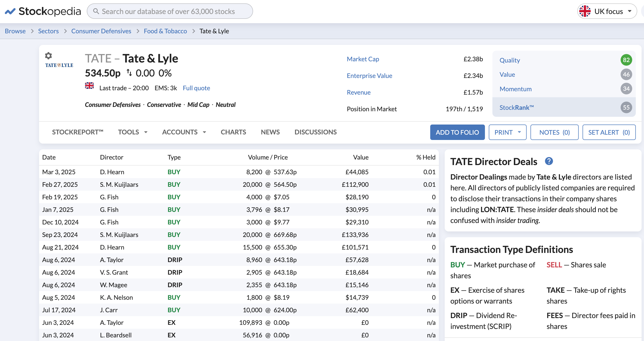Open Food & Tobacco breadcrumb link
The width and height of the screenshot is (644, 341).
(165, 31)
